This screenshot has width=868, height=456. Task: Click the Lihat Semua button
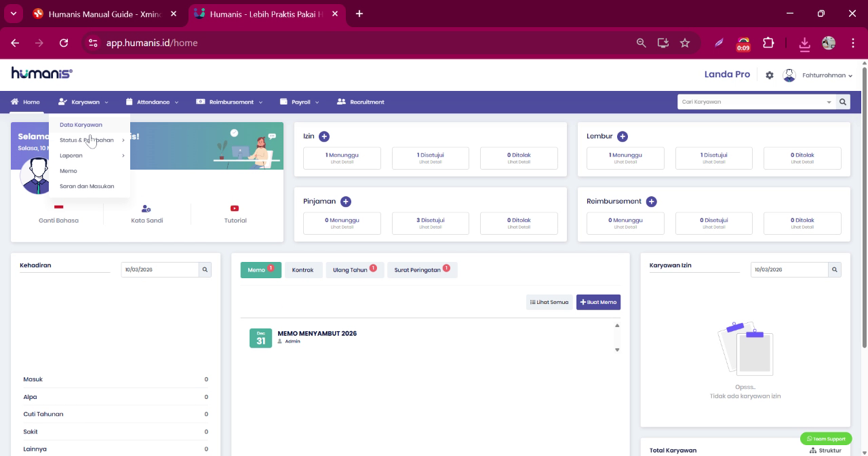[x=549, y=302]
